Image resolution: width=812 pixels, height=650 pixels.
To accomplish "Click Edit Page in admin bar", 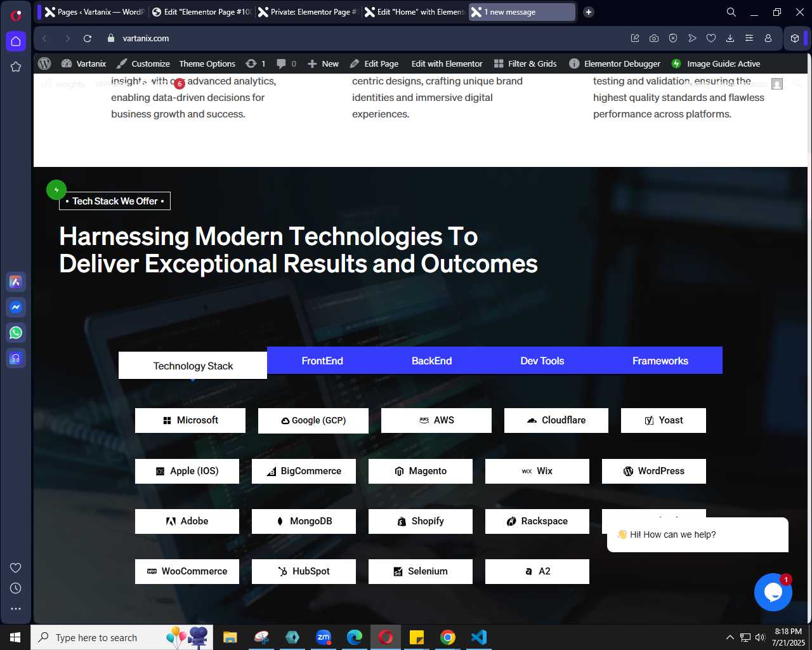I will tap(374, 63).
